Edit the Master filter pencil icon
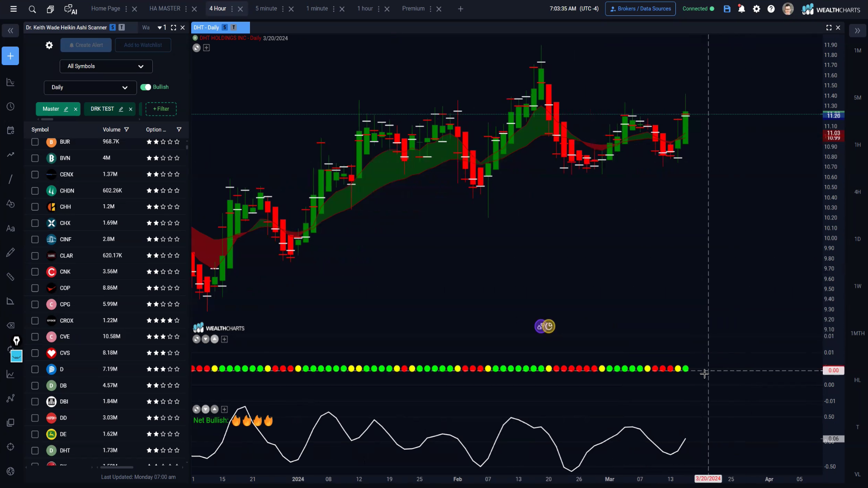This screenshot has height=488, width=868. click(66, 109)
